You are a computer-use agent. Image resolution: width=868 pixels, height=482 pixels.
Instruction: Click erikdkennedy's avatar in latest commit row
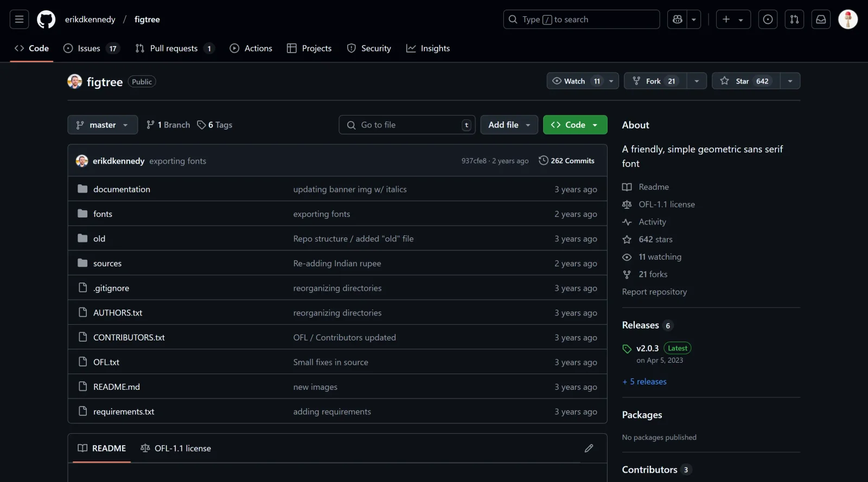82,161
